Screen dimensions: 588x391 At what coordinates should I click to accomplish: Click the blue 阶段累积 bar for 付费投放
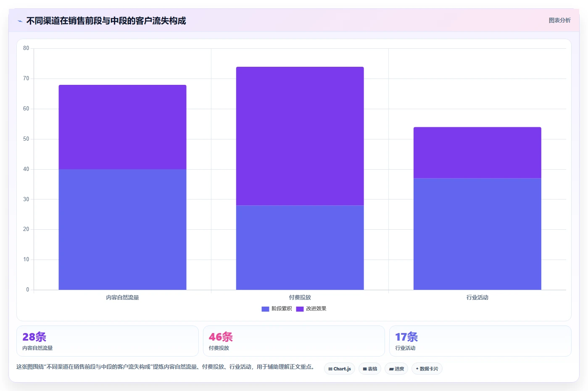300,247
